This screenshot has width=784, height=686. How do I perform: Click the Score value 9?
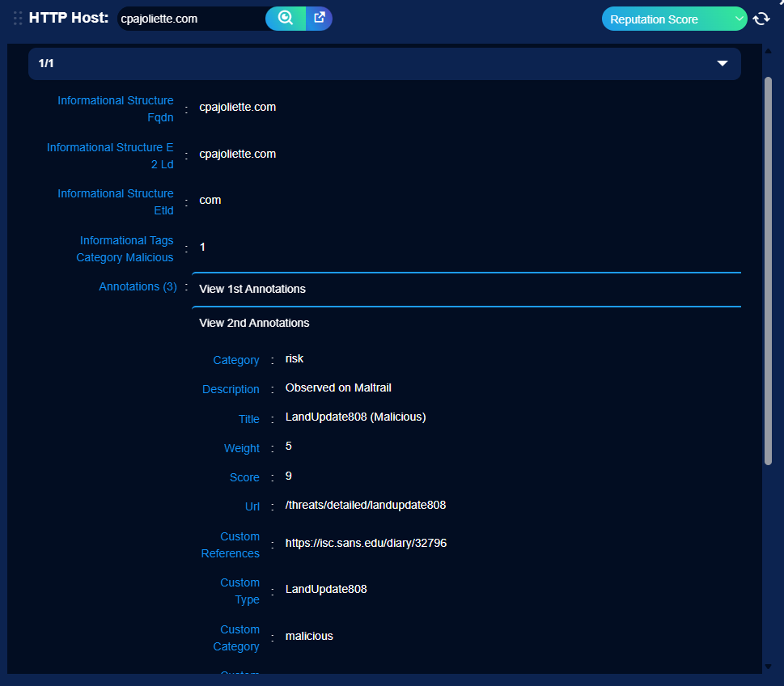[289, 476]
